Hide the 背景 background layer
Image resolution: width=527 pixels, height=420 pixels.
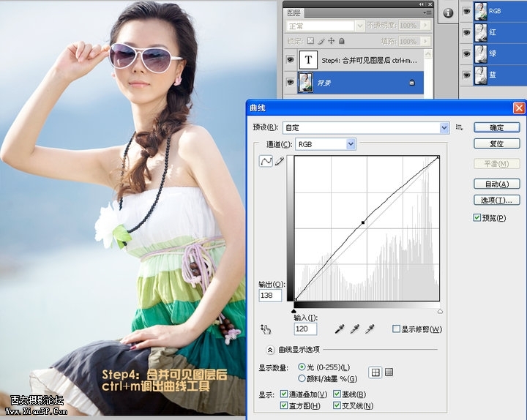290,82
